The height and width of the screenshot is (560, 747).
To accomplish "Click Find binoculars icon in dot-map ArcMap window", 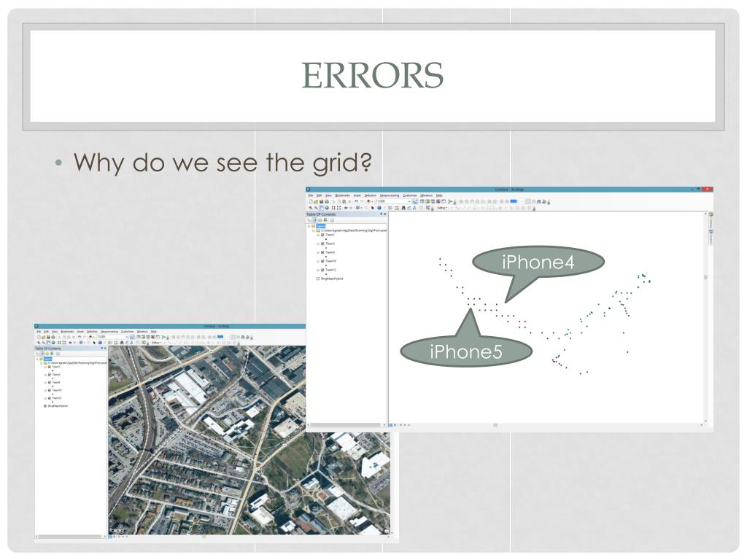I will coord(403,208).
